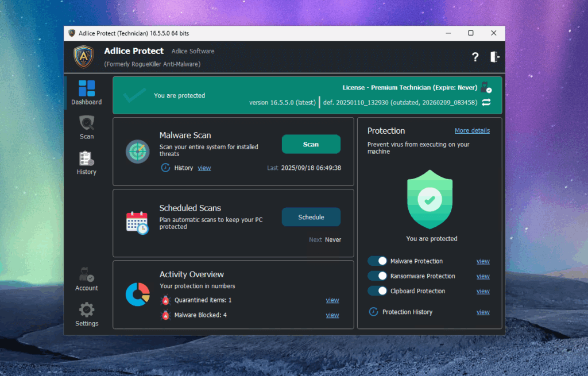Click the Scheduled Scans calendar icon
The height and width of the screenshot is (376, 588).
click(137, 222)
